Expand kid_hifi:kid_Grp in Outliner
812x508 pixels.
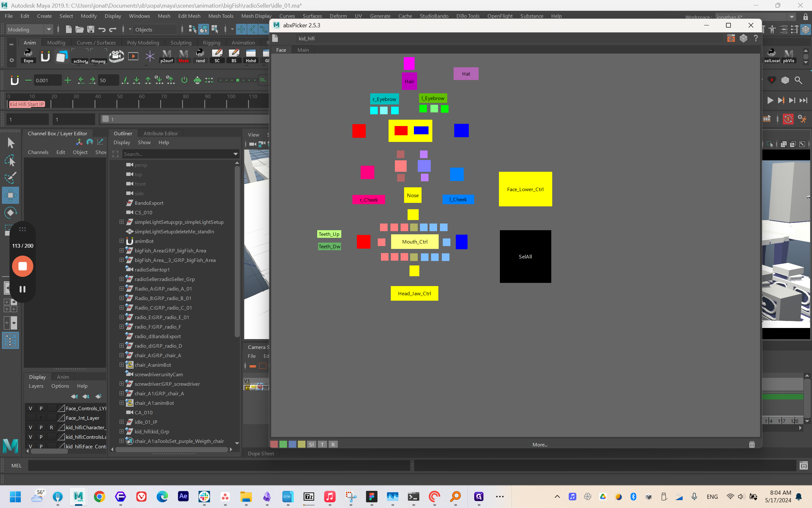click(121, 431)
